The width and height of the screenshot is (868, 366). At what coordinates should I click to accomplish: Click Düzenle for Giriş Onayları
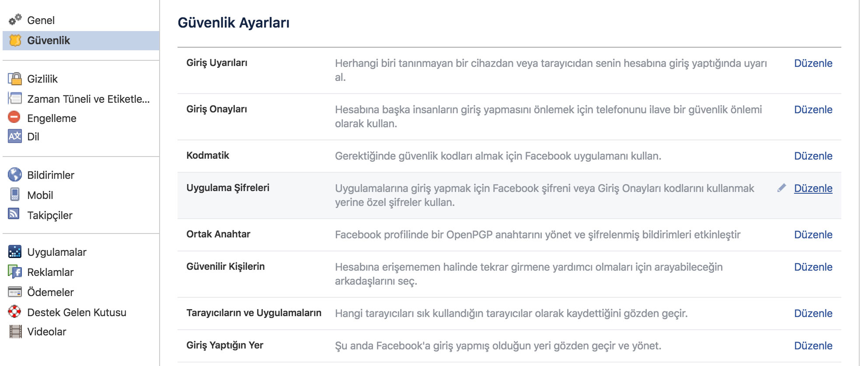tap(813, 109)
